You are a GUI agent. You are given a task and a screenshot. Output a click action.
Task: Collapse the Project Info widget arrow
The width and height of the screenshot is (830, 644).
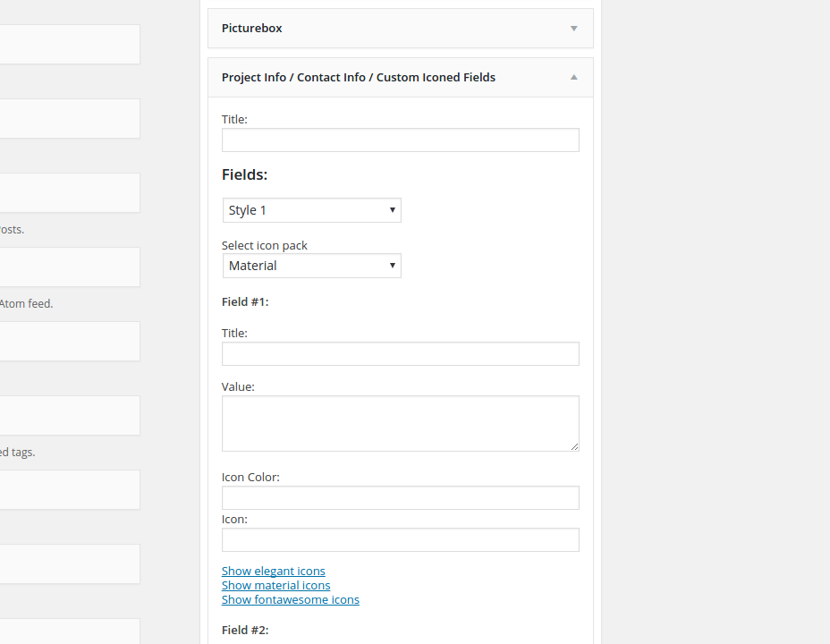coord(573,78)
